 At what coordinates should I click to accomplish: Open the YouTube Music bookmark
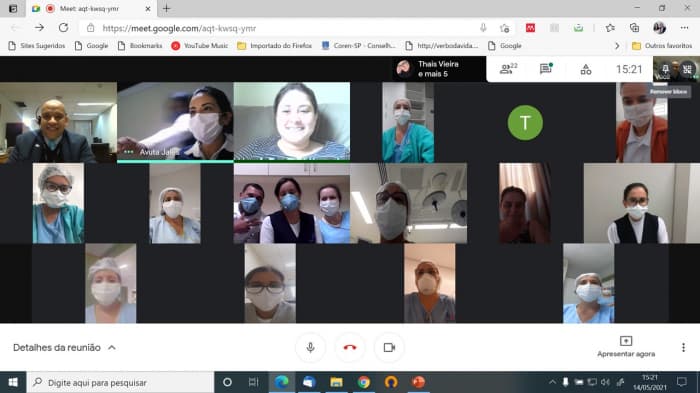tap(200, 46)
